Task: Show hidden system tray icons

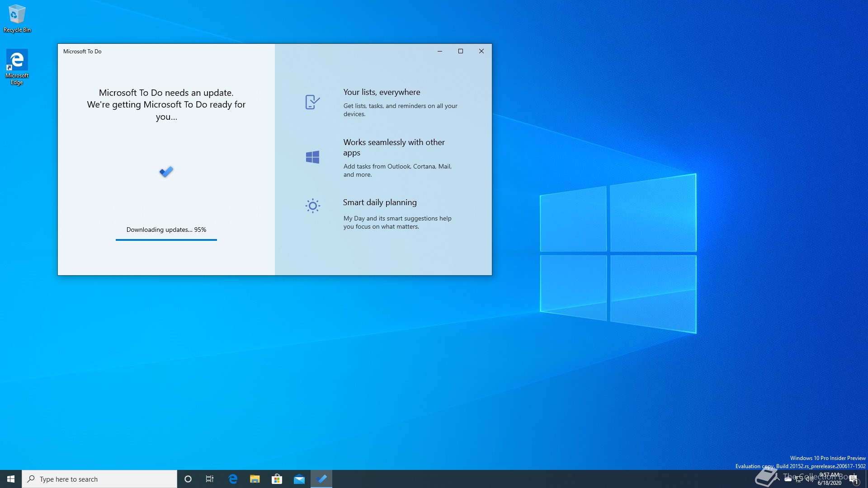Action: [777, 479]
